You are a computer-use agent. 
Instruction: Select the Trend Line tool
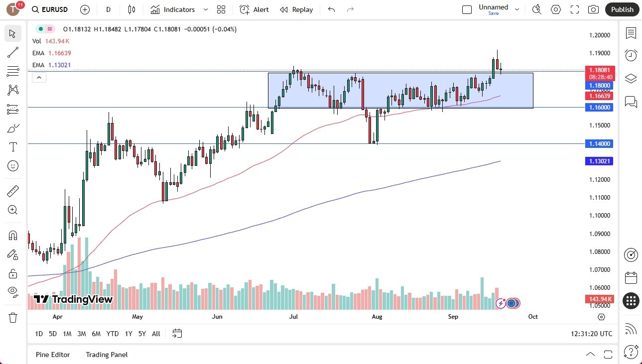(x=12, y=52)
